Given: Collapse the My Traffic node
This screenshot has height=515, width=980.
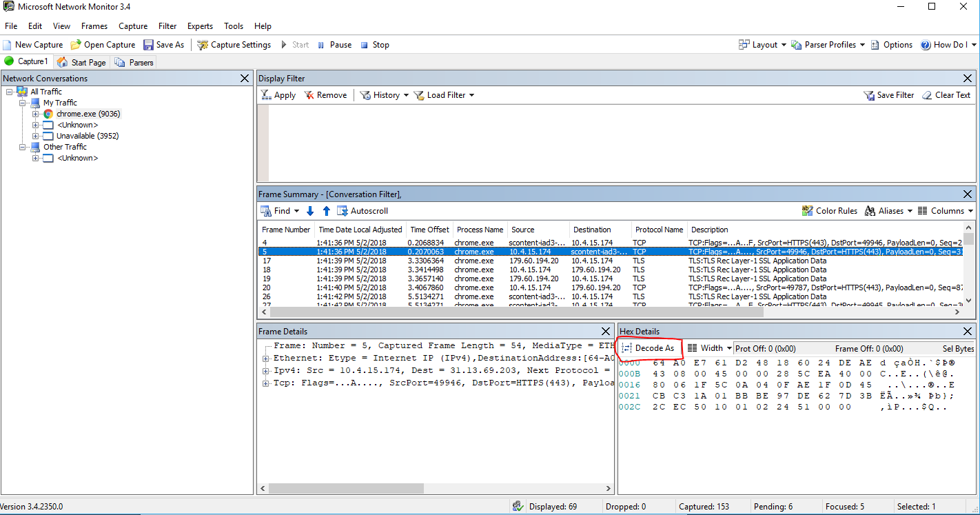Looking at the screenshot, I should point(23,103).
